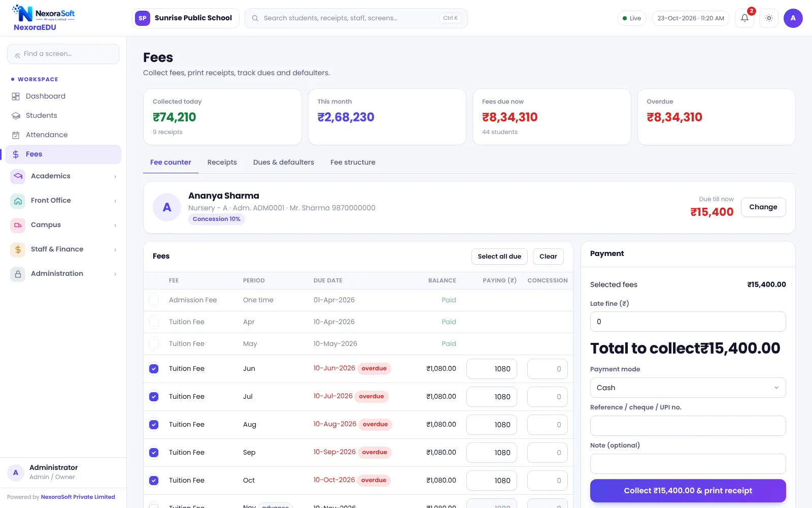Image resolution: width=812 pixels, height=508 pixels.
Task: Click the Dashboard grid icon
Action: pos(16,97)
